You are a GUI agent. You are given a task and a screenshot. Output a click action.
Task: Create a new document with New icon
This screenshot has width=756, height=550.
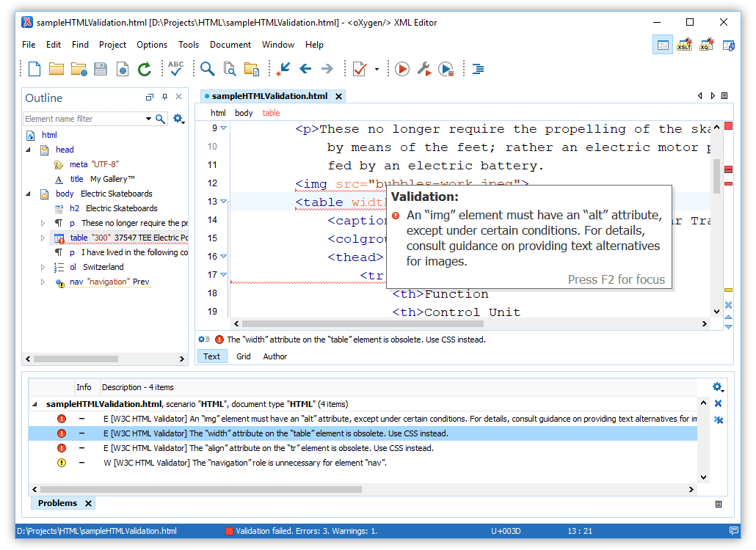(34, 69)
